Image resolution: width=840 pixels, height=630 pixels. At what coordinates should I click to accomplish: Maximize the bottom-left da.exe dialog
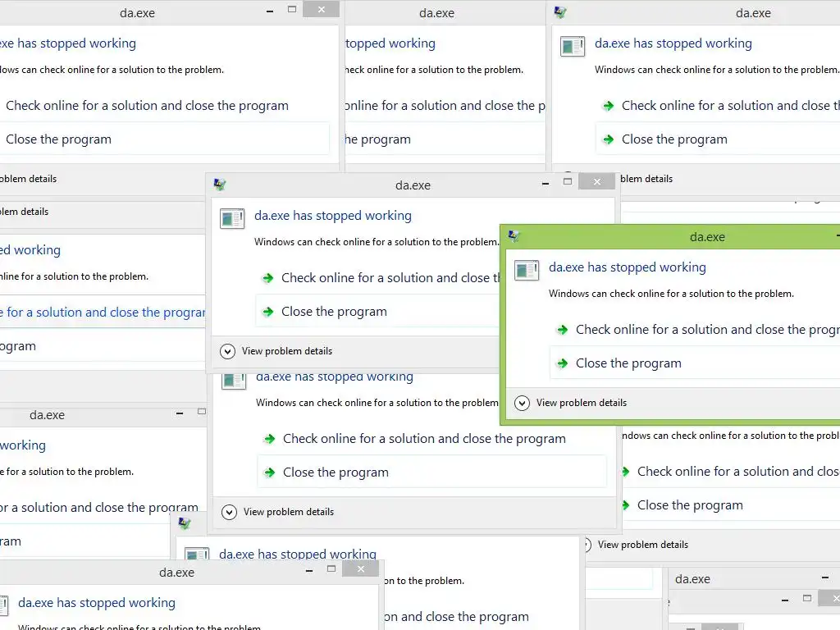[x=331, y=569]
